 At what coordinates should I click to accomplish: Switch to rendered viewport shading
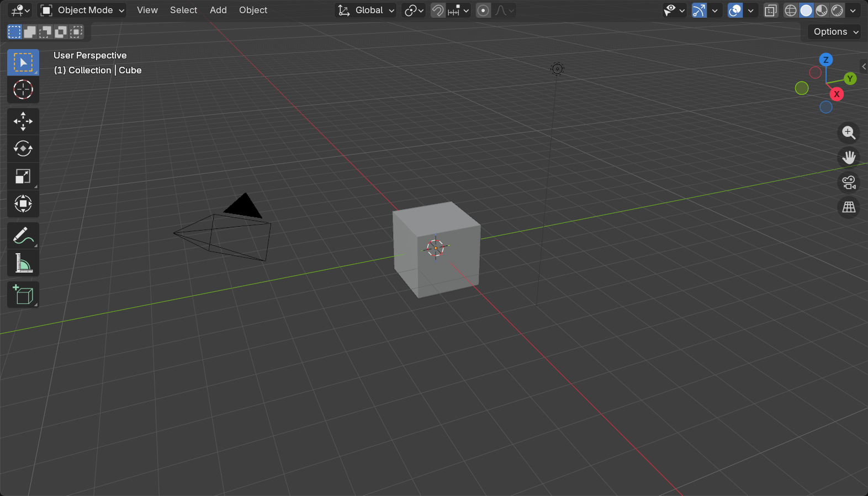click(x=837, y=10)
